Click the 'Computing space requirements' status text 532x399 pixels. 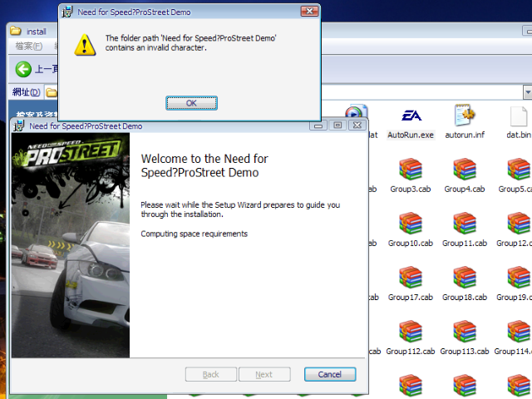(194, 234)
